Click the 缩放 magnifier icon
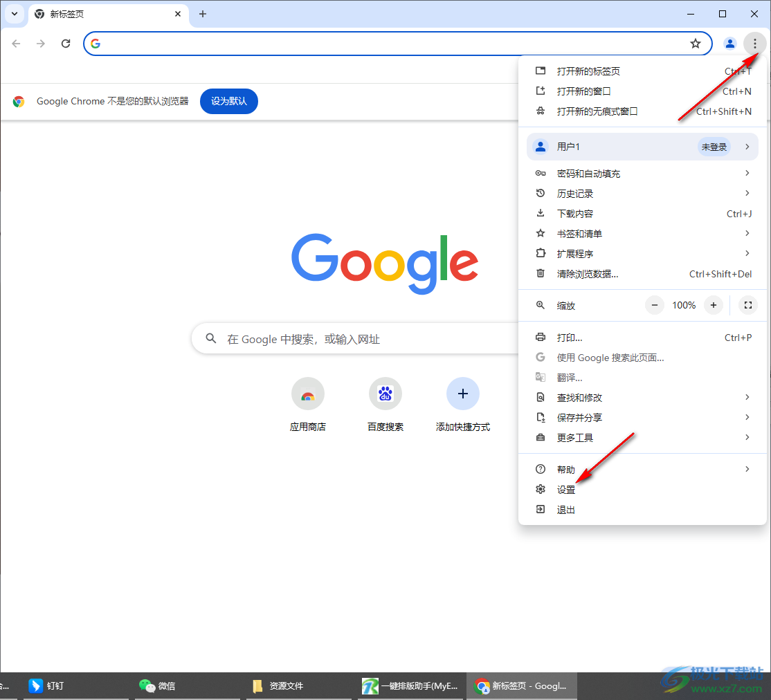Image resolution: width=771 pixels, height=700 pixels. pos(541,305)
